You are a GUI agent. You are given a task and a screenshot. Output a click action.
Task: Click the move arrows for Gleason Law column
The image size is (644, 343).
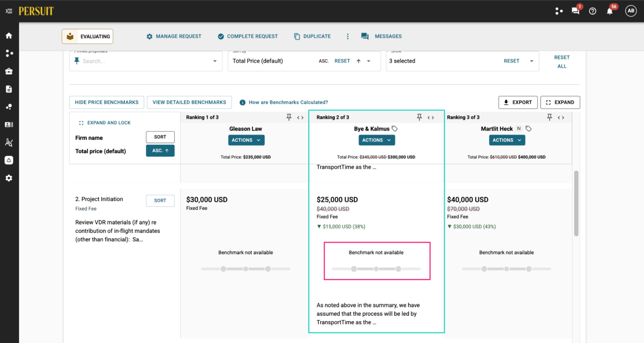coord(300,118)
